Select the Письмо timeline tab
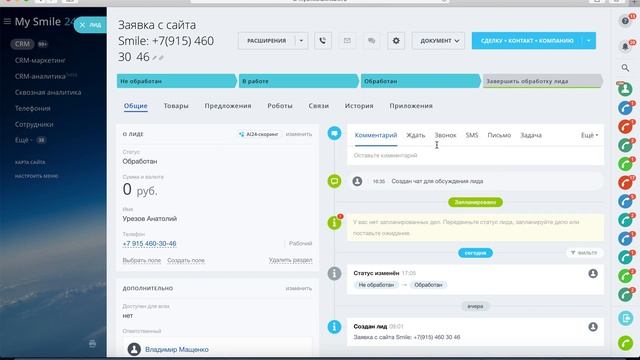640x360 pixels. pyautogui.click(x=499, y=135)
